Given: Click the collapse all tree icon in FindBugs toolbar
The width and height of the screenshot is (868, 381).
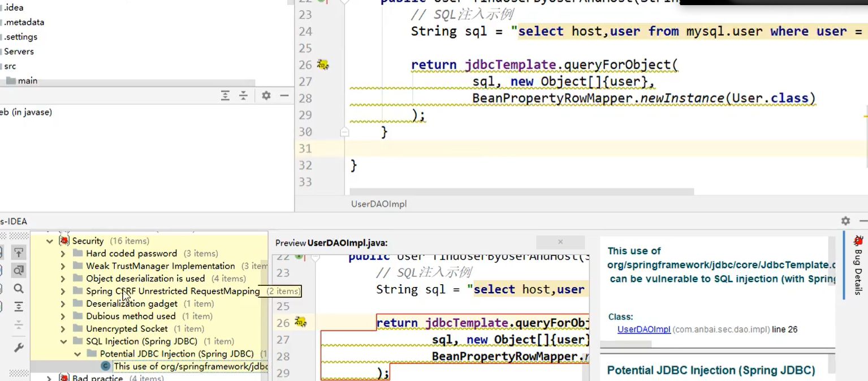Looking at the screenshot, I should click(x=19, y=325).
